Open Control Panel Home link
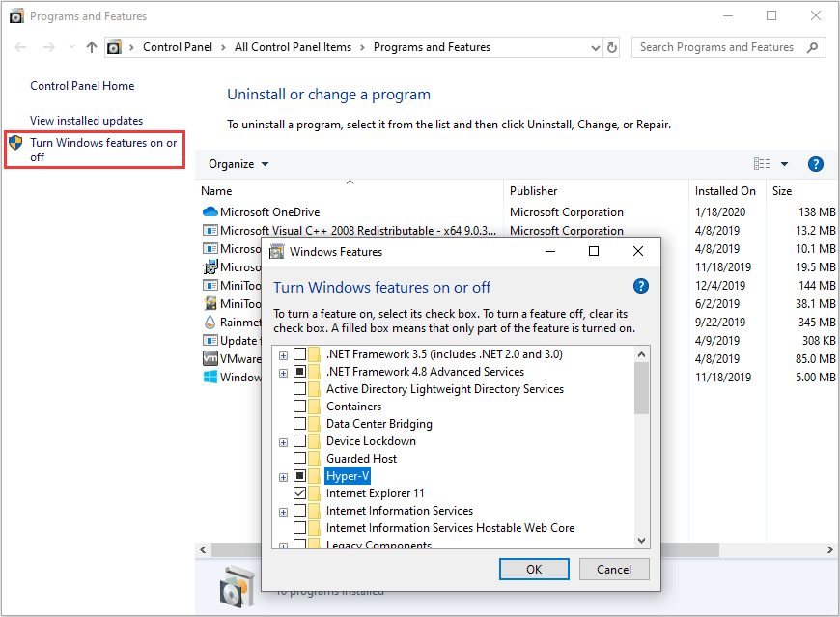The width and height of the screenshot is (840, 617). click(82, 86)
